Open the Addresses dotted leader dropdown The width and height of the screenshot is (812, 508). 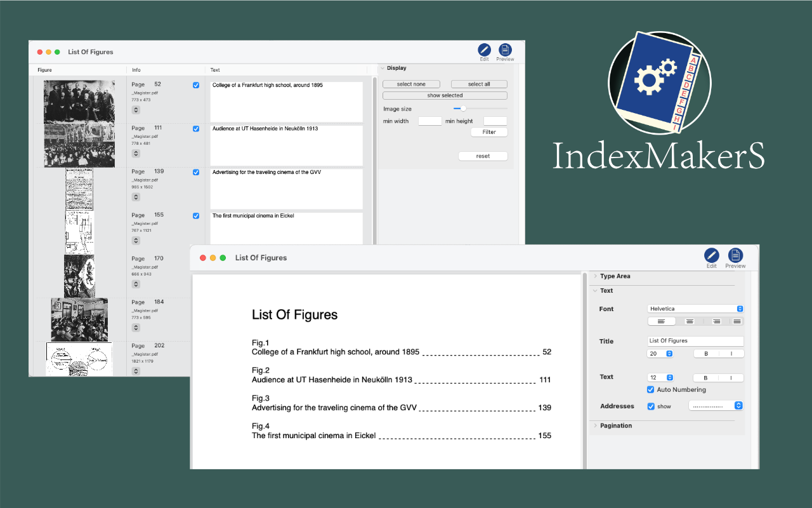(716, 406)
